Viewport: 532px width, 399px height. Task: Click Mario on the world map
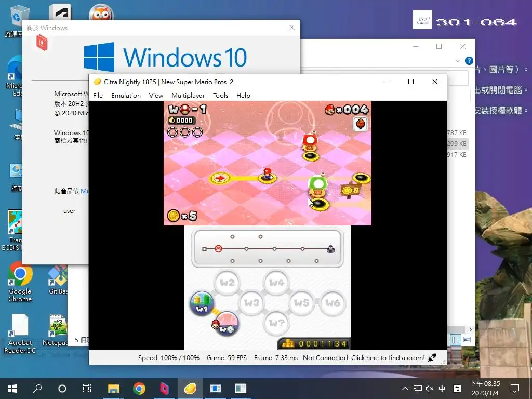coord(267,175)
